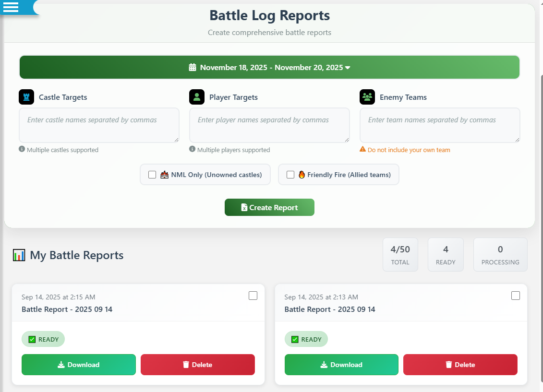Click the info icon under Castle Targets field

21,149
